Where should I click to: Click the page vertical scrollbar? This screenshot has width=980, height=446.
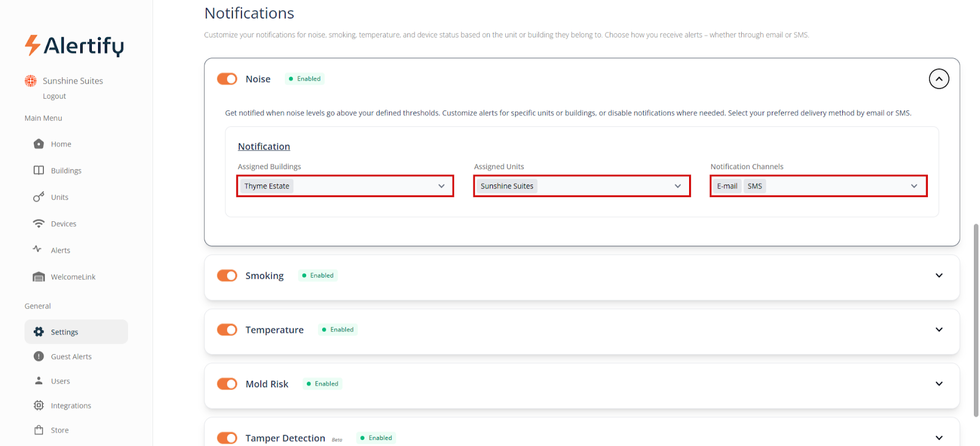976,319
